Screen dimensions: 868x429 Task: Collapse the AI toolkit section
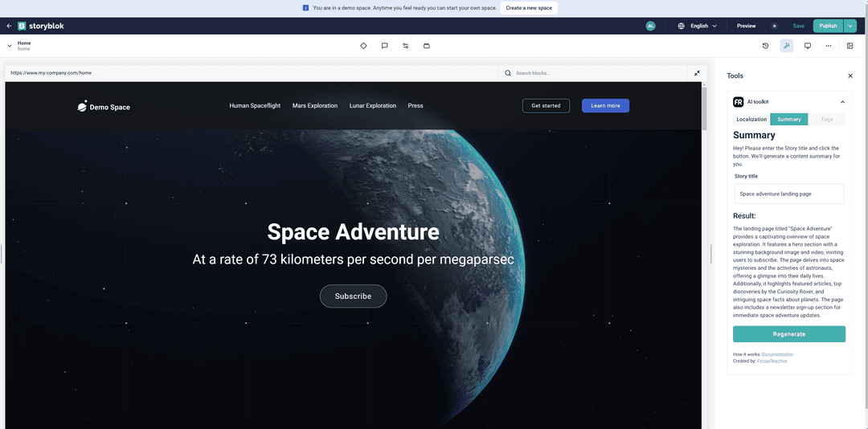pyautogui.click(x=842, y=102)
